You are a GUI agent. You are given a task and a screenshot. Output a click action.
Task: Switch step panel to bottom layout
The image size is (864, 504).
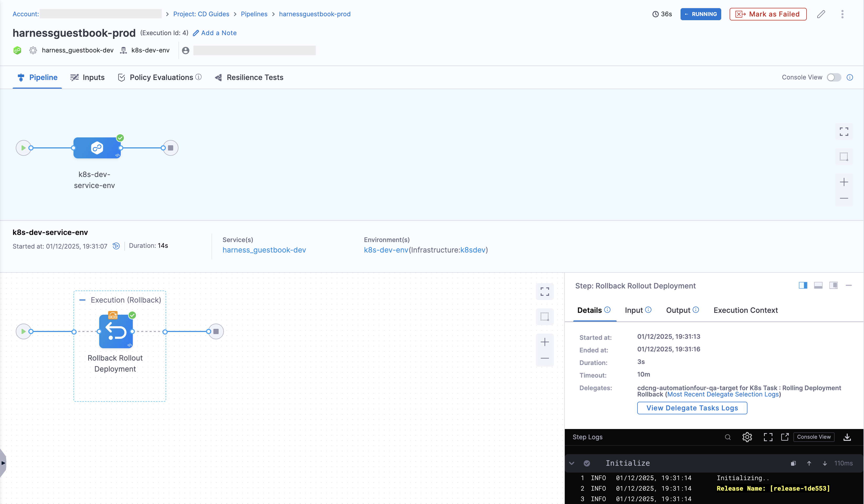pos(818,285)
